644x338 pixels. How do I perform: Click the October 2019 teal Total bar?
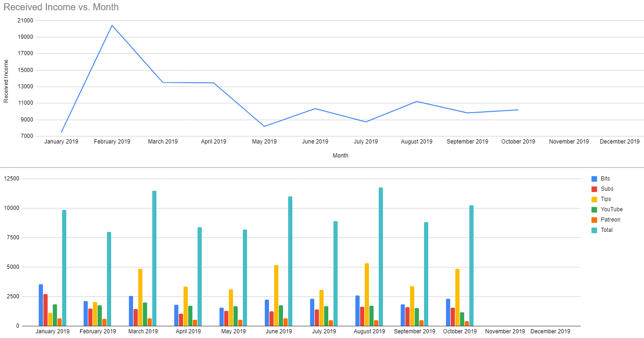[x=472, y=266]
